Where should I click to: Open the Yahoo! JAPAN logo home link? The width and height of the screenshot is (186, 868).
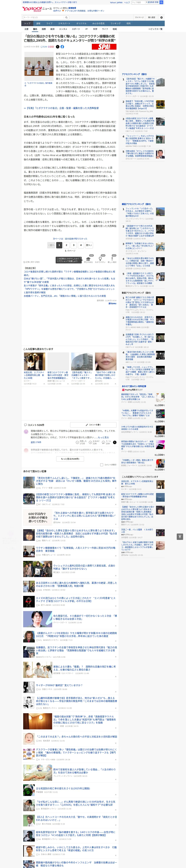coord(32,9)
